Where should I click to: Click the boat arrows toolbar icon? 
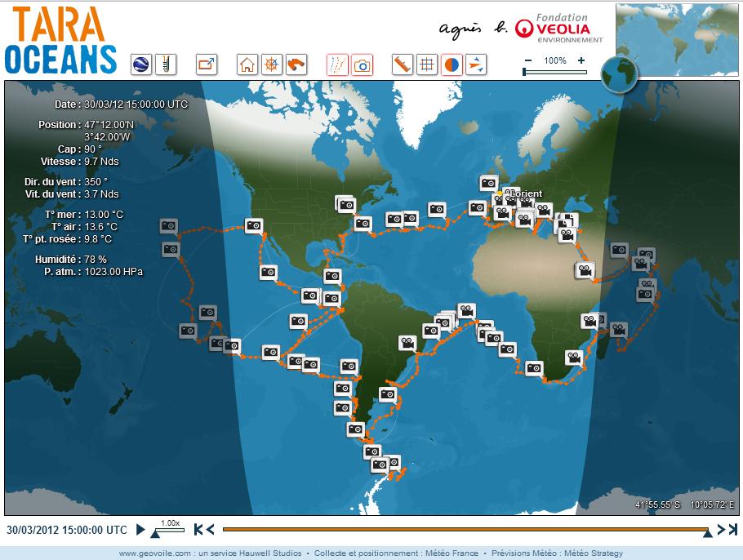pyautogui.click(x=476, y=64)
